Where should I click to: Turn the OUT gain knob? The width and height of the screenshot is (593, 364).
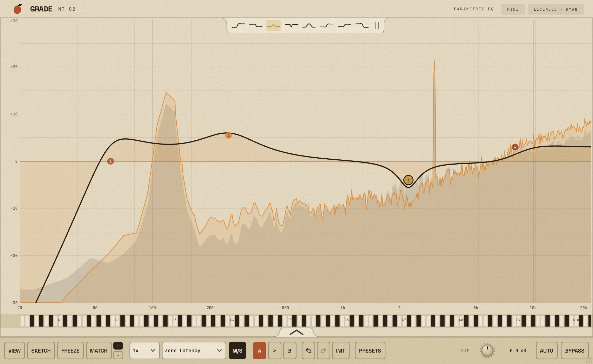point(487,350)
